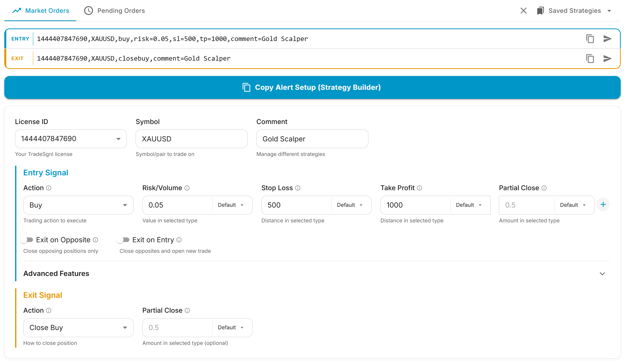Enable Exit on Entry
This screenshot has width=626, height=364.
pos(123,240)
